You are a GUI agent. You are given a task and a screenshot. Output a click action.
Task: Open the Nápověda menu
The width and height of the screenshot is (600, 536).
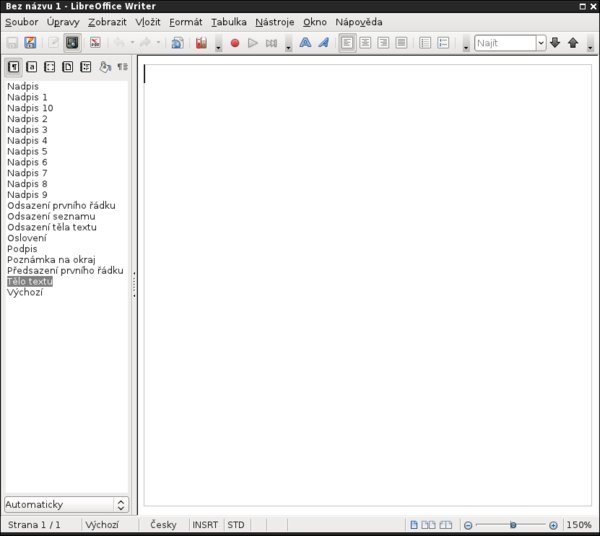pyautogui.click(x=359, y=22)
